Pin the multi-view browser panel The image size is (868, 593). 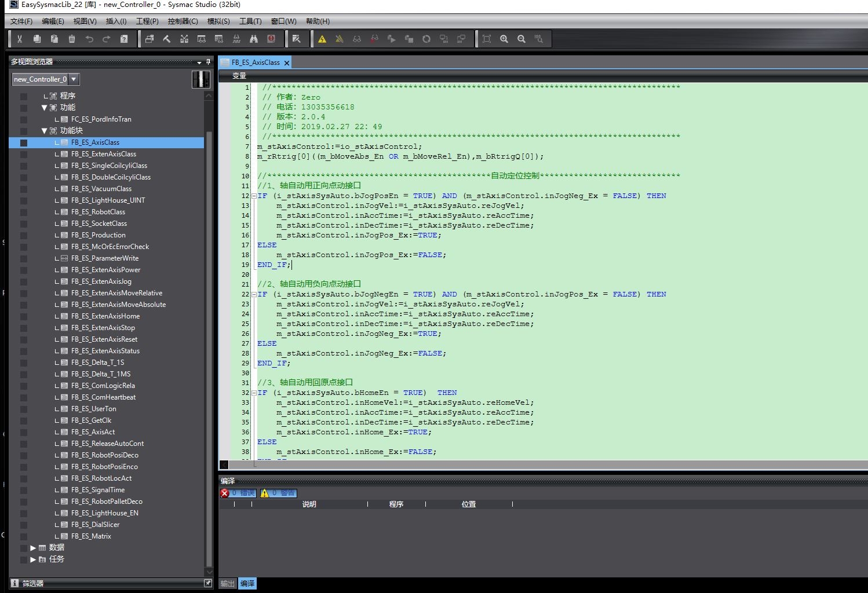[209, 61]
